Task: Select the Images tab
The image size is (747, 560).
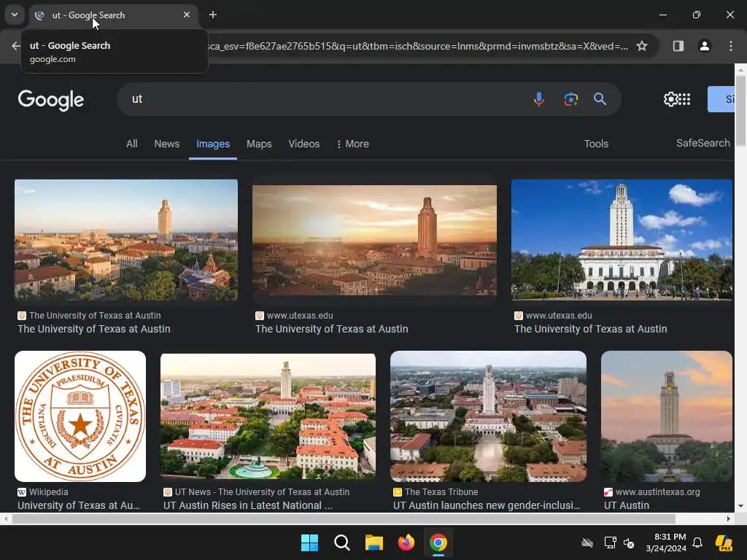Action: pos(213,144)
